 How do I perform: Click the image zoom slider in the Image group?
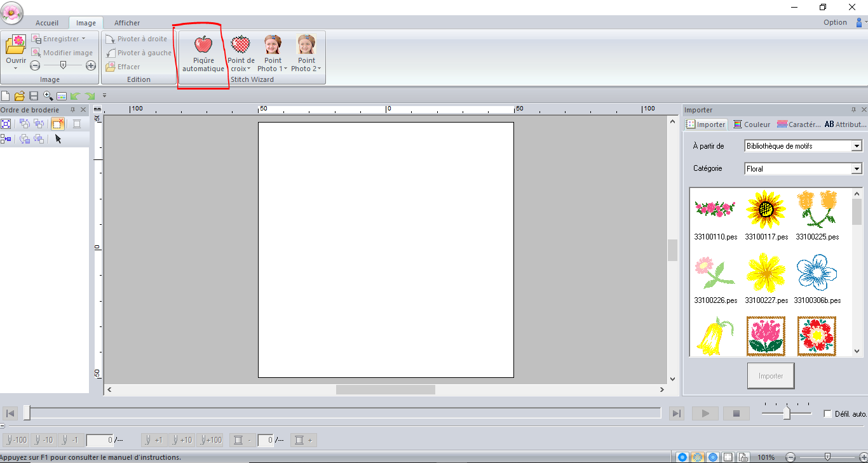point(63,65)
